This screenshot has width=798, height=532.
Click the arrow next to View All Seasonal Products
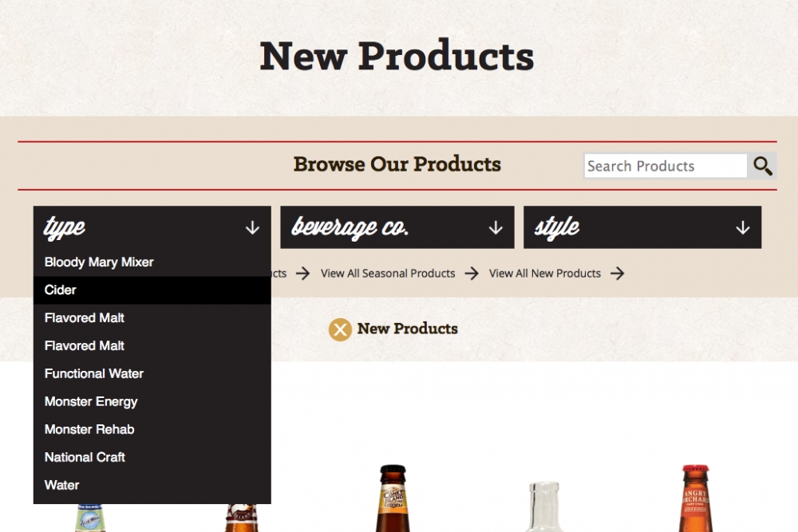[472, 274]
